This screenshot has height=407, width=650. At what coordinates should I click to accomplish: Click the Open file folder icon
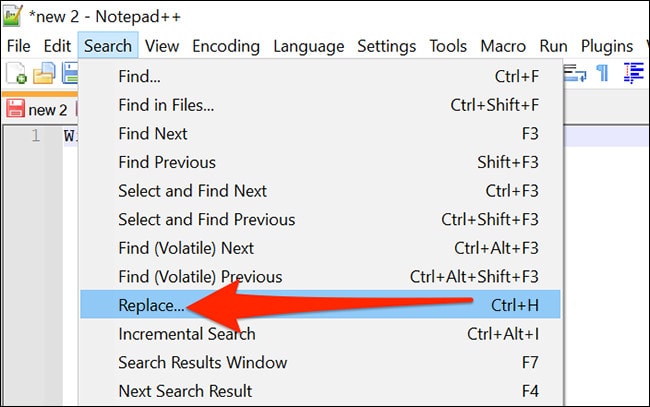tap(44, 73)
